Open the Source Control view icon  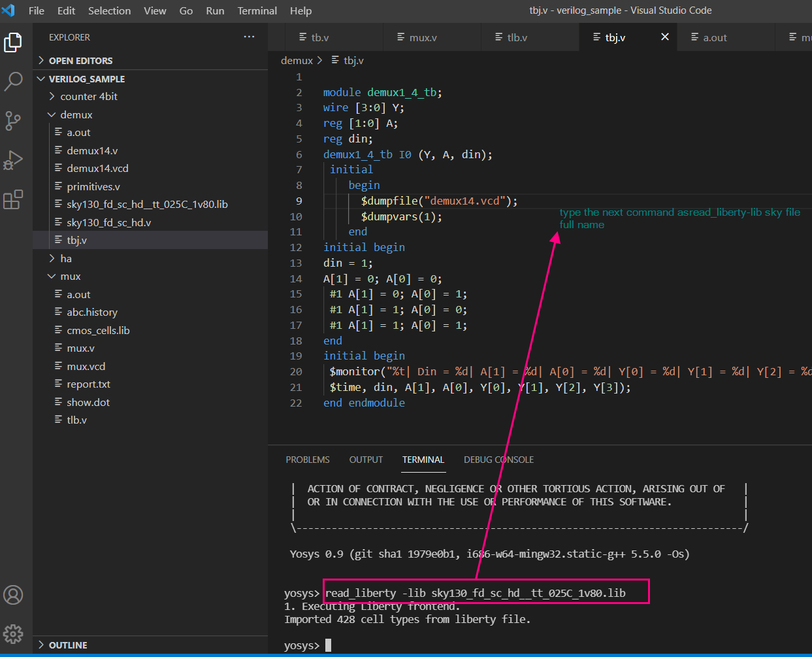[x=13, y=121]
